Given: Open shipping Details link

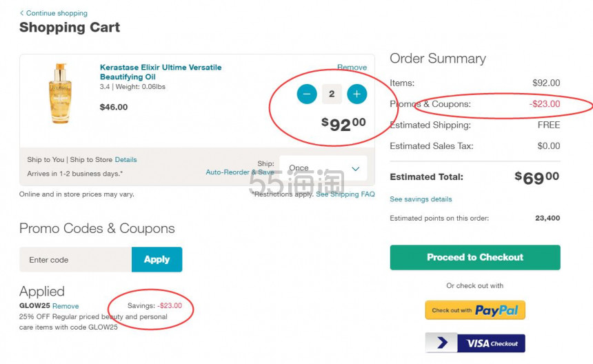Looking at the screenshot, I should [125, 160].
